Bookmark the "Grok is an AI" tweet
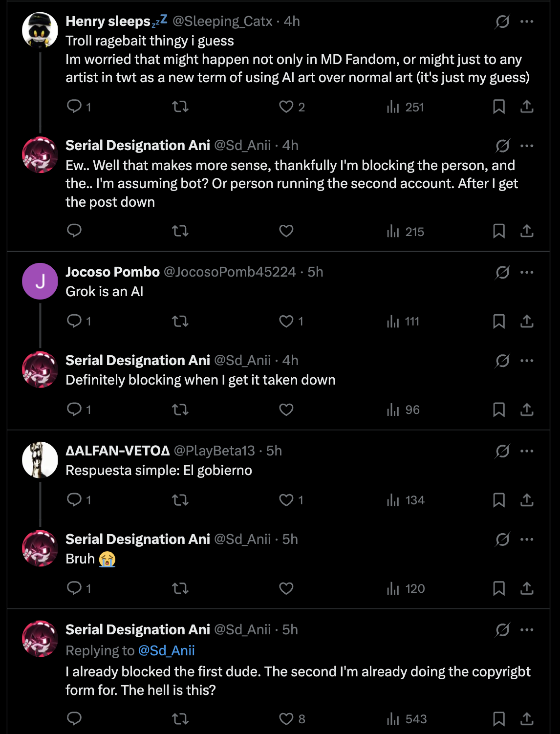 499,321
